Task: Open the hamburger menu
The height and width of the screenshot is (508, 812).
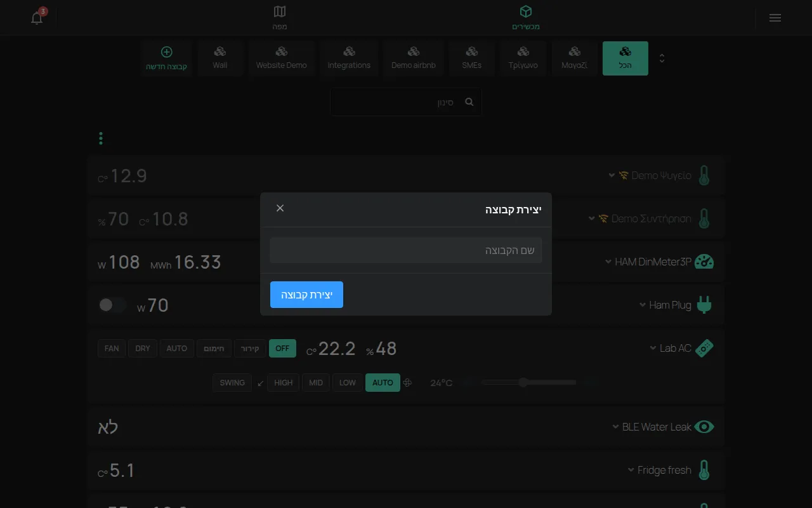Action: (775, 18)
